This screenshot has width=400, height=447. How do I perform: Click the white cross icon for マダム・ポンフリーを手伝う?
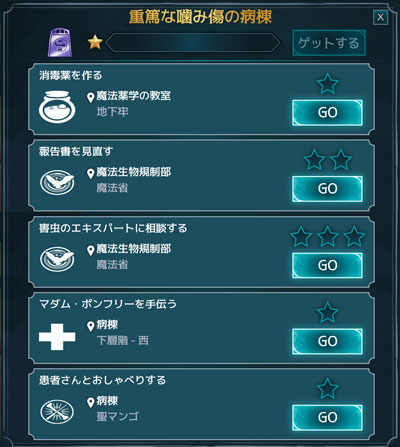coord(57,337)
